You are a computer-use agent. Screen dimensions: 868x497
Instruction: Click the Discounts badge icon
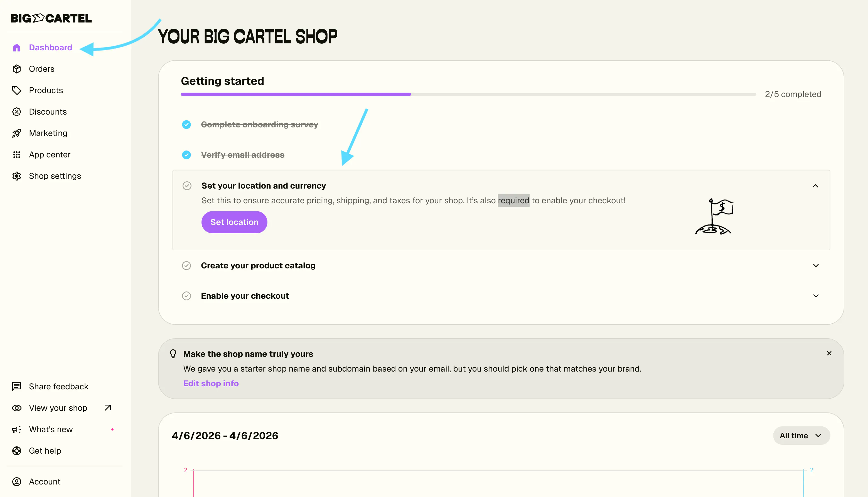click(16, 112)
